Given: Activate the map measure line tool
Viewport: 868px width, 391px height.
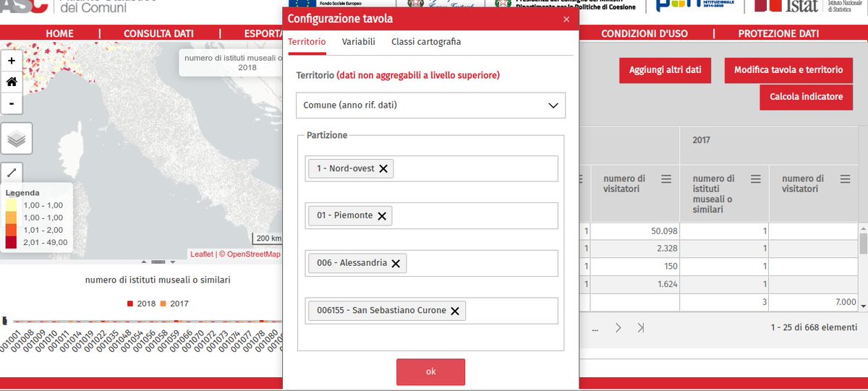Looking at the screenshot, I should (x=12, y=173).
